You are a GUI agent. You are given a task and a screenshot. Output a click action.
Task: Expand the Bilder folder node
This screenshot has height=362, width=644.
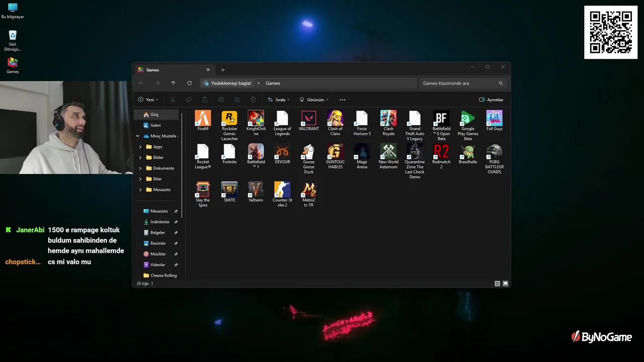[140, 157]
